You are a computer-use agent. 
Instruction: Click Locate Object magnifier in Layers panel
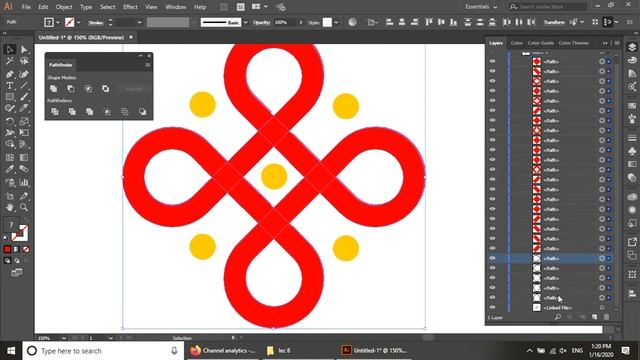(x=558, y=317)
